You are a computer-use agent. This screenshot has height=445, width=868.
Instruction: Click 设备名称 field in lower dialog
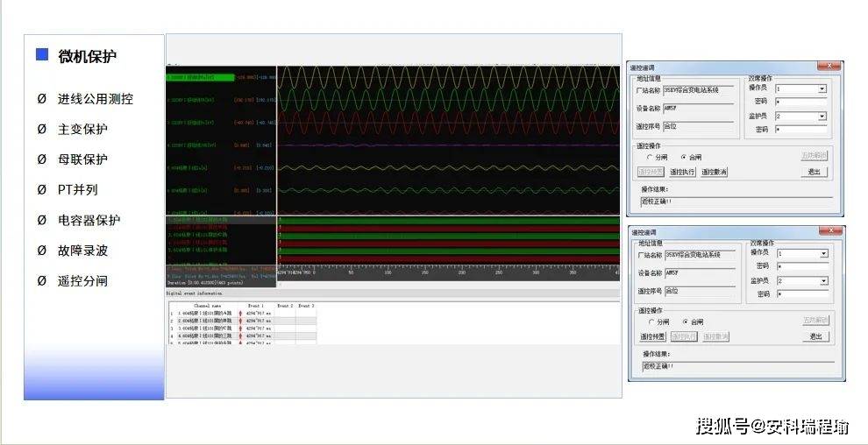pyautogui.click(x=701, y=273)
